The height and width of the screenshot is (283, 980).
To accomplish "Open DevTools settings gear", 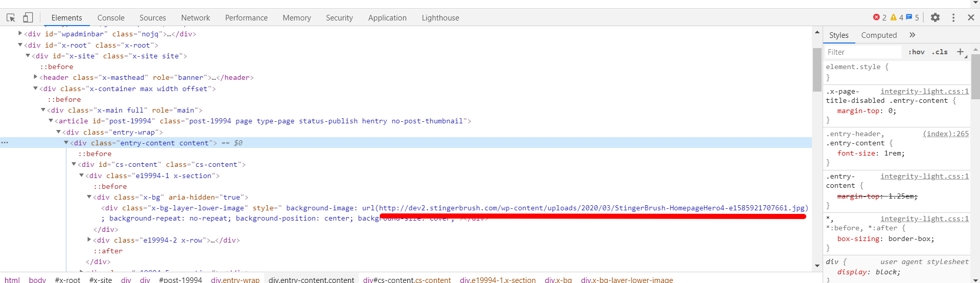I will [935, 17].
